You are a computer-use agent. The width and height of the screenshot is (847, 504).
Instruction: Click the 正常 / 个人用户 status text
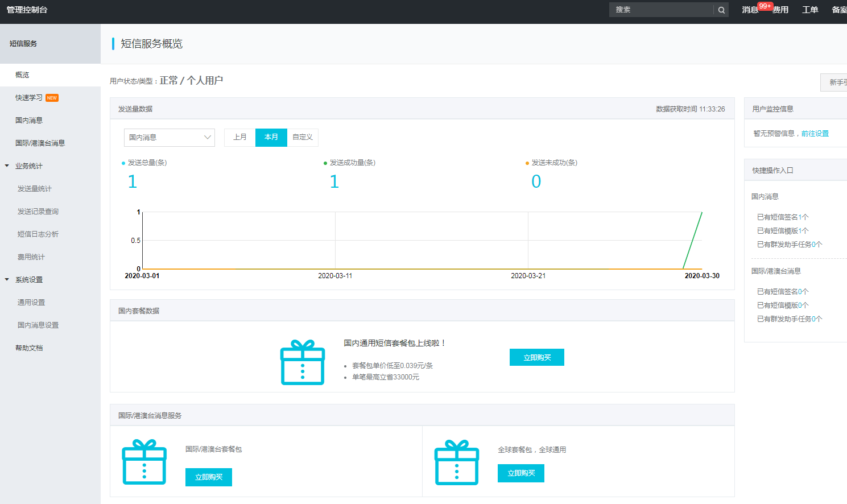191,81
